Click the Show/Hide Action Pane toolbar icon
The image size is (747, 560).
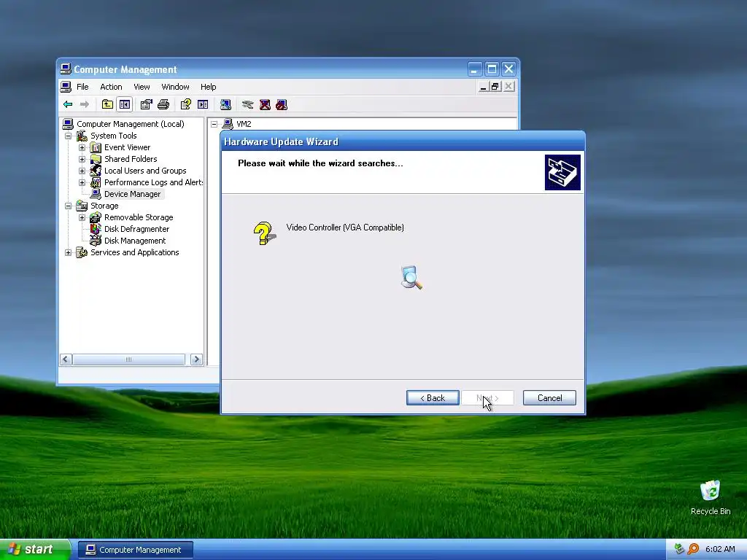203,104
